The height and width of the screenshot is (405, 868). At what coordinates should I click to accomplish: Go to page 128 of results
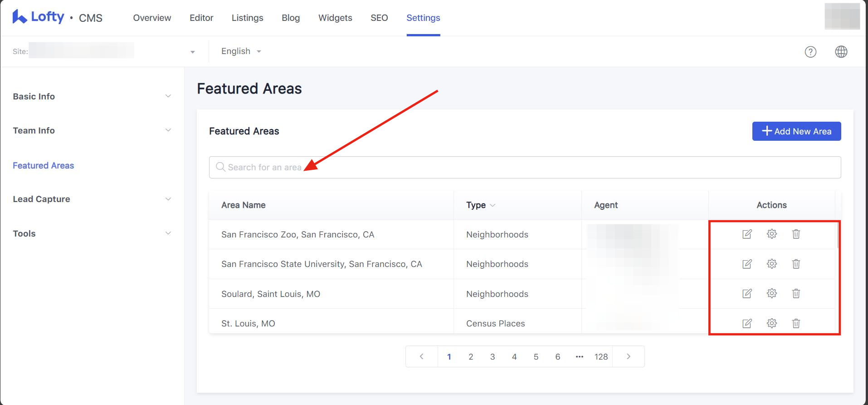tap(601, 357)
